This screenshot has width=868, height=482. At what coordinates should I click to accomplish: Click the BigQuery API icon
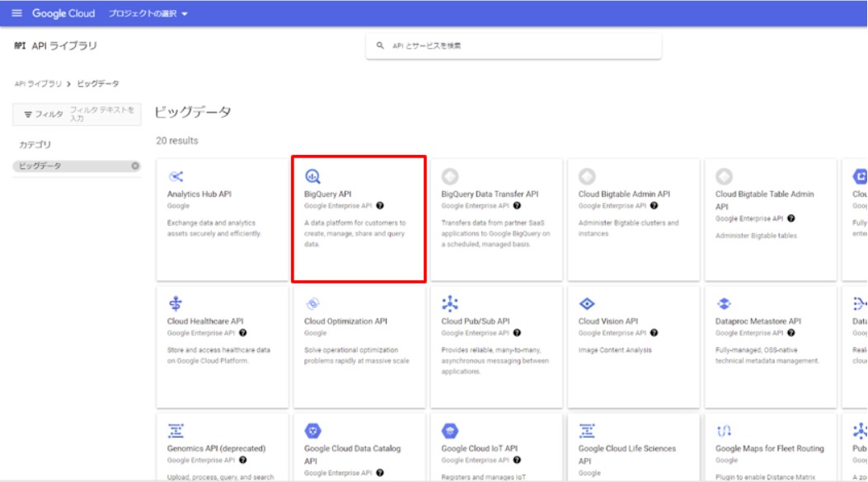(x=312, y=176)
